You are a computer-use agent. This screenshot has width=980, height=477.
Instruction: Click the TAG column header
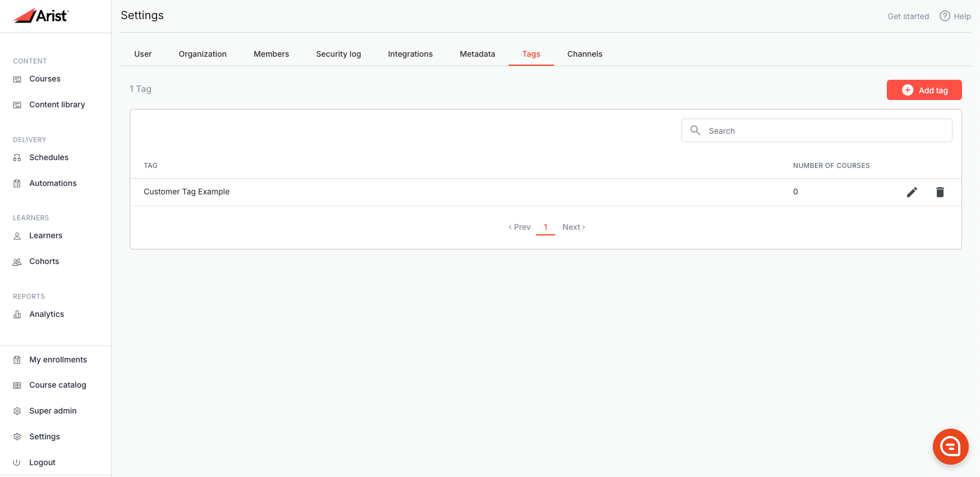coord(150,166)
